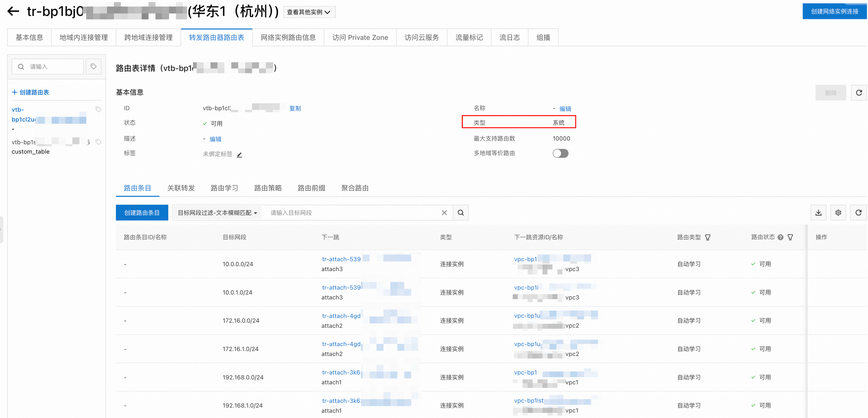
Task: Expand the 目标网段过滤 filter type dropdown
Action: 217,213
